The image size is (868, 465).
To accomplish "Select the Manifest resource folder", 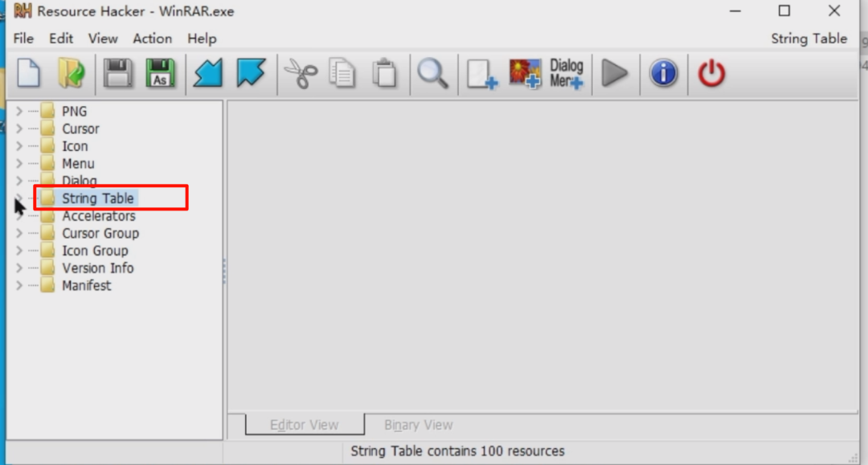I will click(86, 285).
